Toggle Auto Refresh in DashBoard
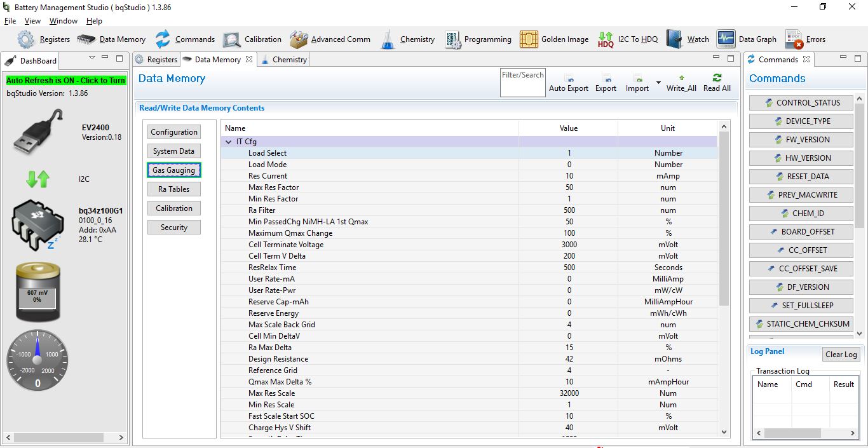Viewport: 868px width, 448px height. pos(66,81)
